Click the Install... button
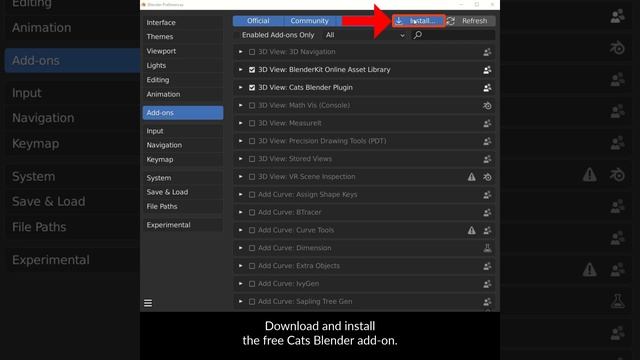The height and width of the screenshot is (360, 640). point(419,21)
